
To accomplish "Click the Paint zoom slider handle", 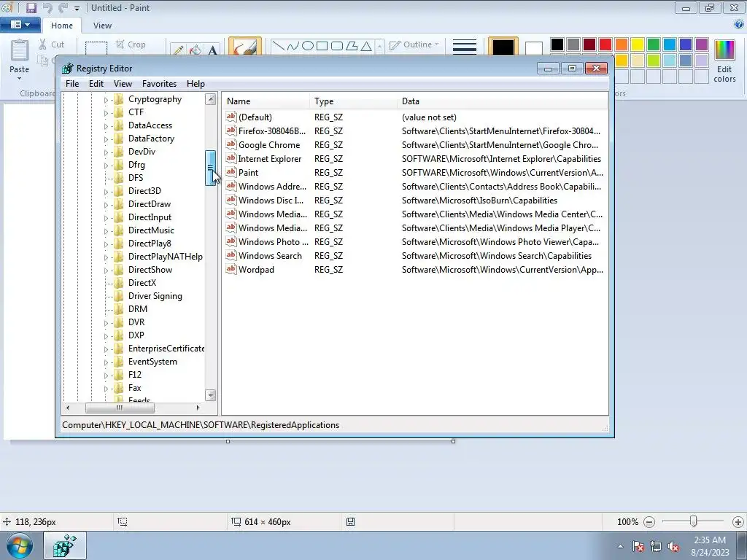I will point(693,522).
